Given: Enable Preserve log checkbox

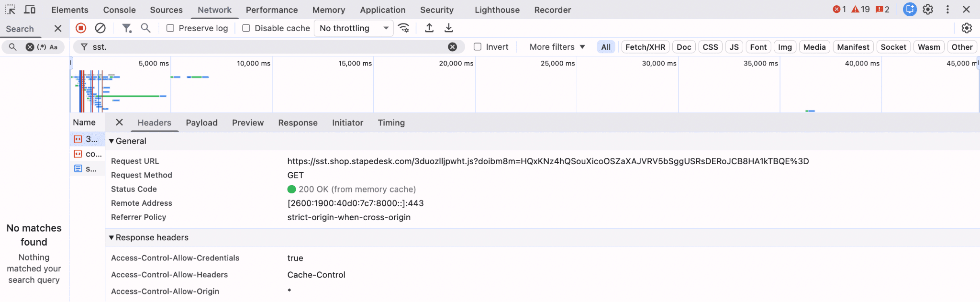Looking at the screenshot, I should click(x=170, y=28).
